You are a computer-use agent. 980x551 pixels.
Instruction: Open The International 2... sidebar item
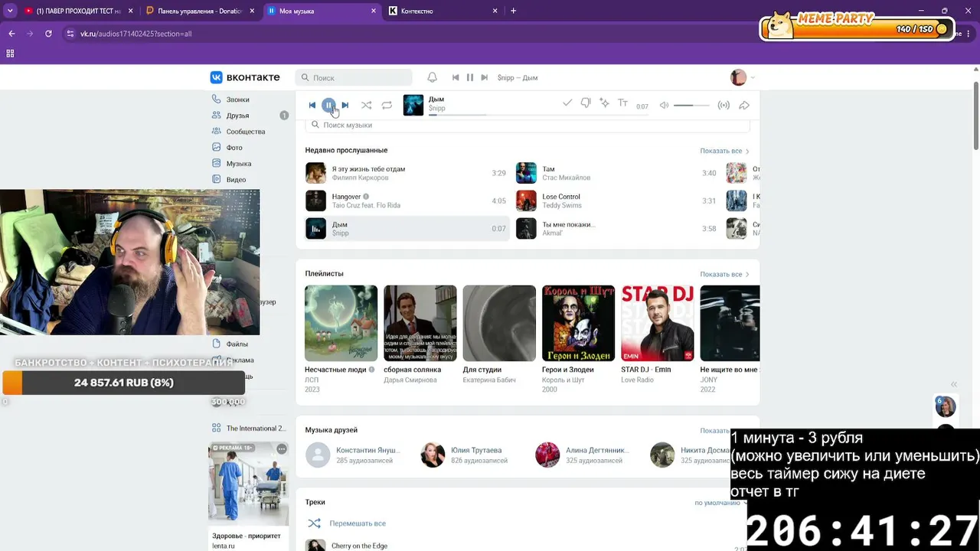tap(248, 429)
